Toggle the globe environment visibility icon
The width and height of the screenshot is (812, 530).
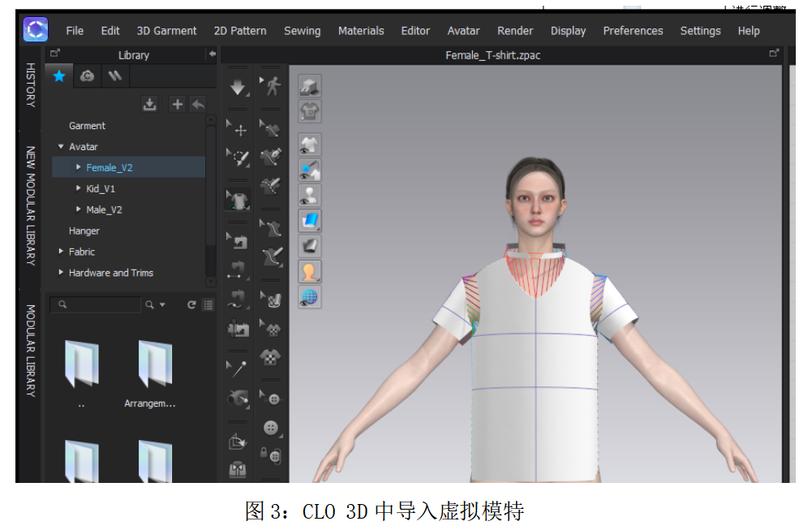310,296
